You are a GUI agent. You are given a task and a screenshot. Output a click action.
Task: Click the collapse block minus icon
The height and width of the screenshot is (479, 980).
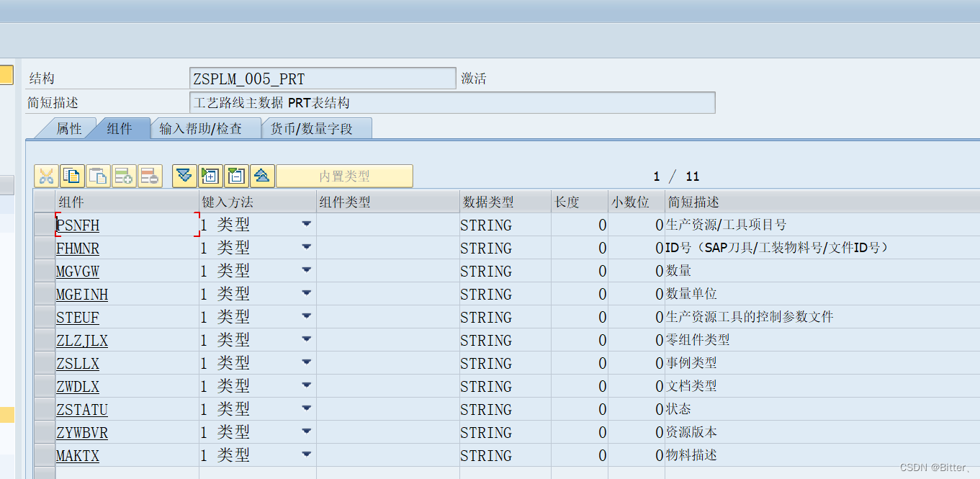235,175
